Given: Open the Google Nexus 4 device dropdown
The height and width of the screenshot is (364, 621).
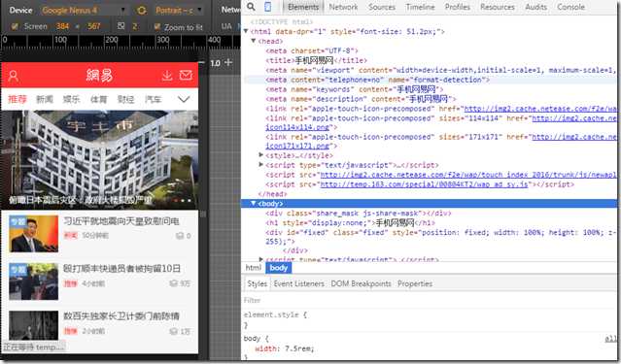Looking at the screenshot, I should coord(85,11).
